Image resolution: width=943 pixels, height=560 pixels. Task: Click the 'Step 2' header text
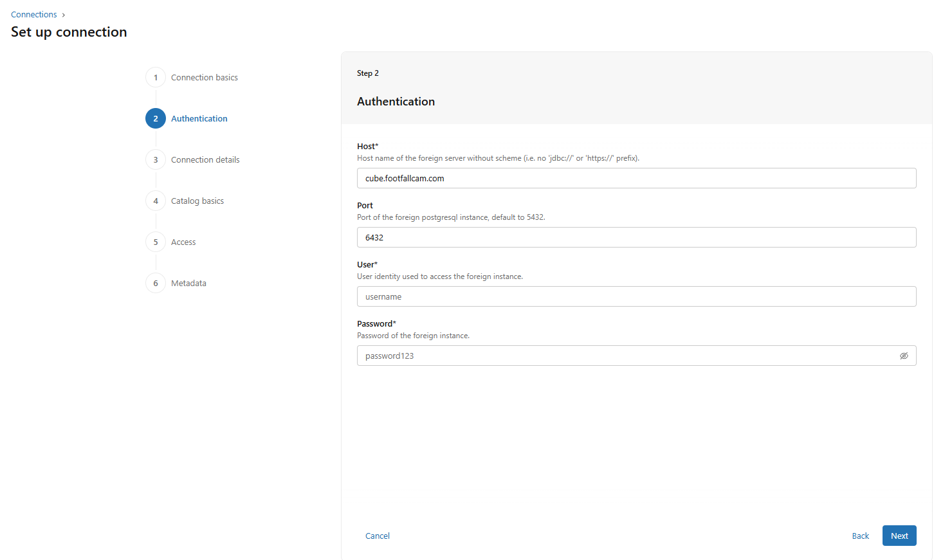(x=368, y=73)
